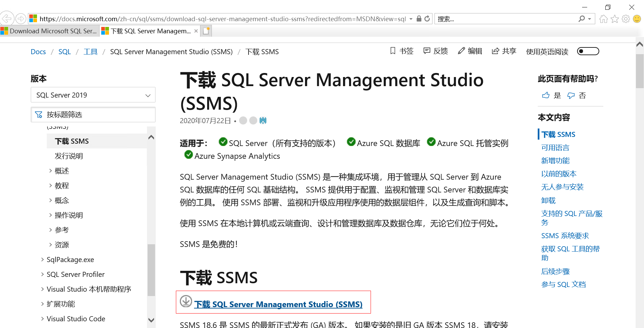This screenshot has height=328, width=644.
Task: Expand the 参考 tree node
Action: coord(51,230)
